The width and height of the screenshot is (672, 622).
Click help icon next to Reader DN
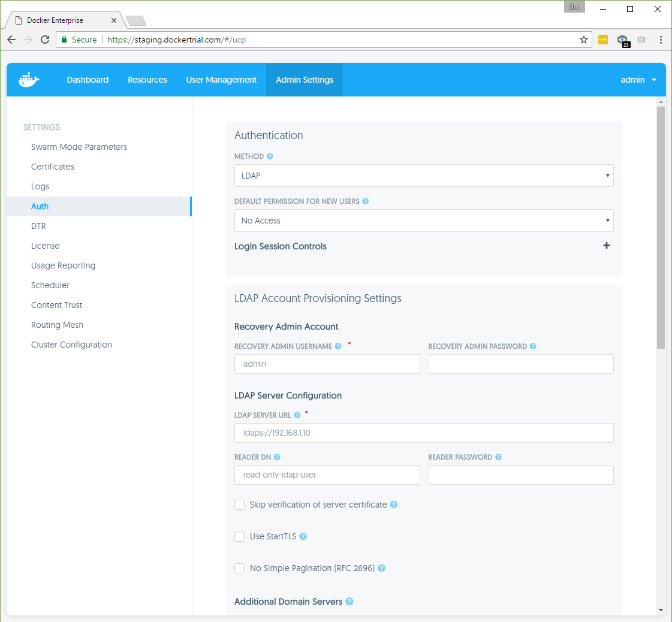[277, 457]
